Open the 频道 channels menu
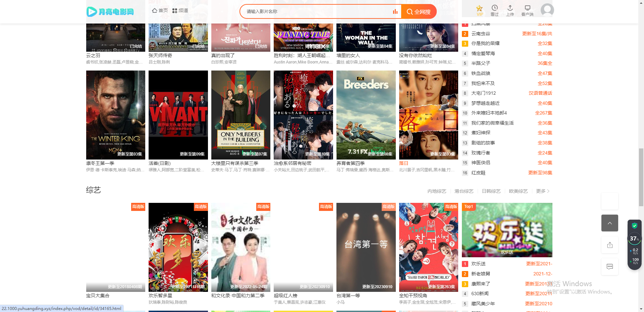The width and height of the screenshot is (644, 312). click(x=180, y=10)
